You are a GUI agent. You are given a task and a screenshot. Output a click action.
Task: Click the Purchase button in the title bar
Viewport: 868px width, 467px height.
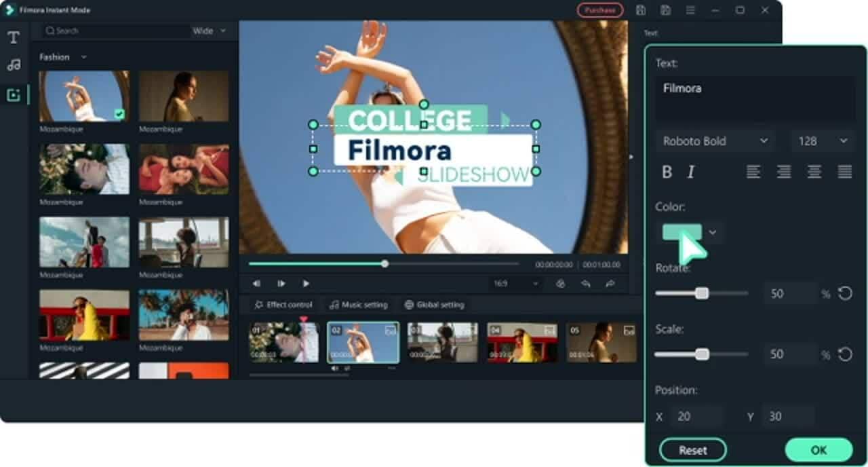click(x=601, y=10)
